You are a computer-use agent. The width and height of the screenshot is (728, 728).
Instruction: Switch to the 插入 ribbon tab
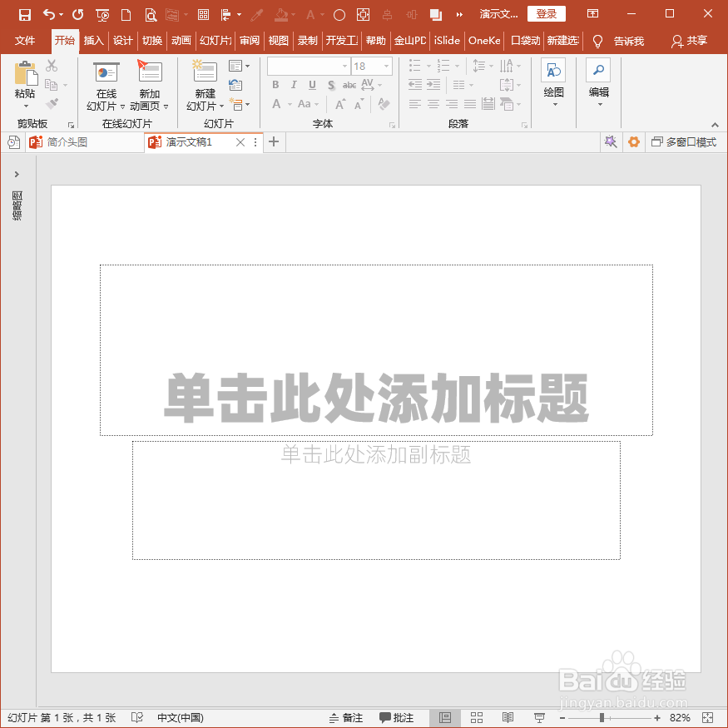tap(93, 40)
